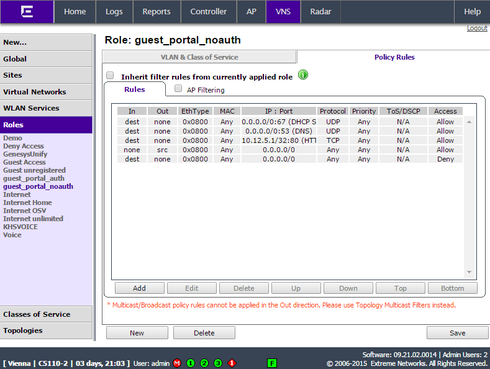Select the Demo role

coord(13,138)
